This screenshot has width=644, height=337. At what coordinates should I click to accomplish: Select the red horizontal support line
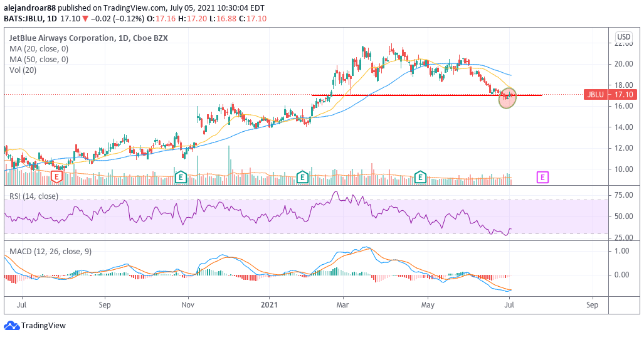coord(427,95)
